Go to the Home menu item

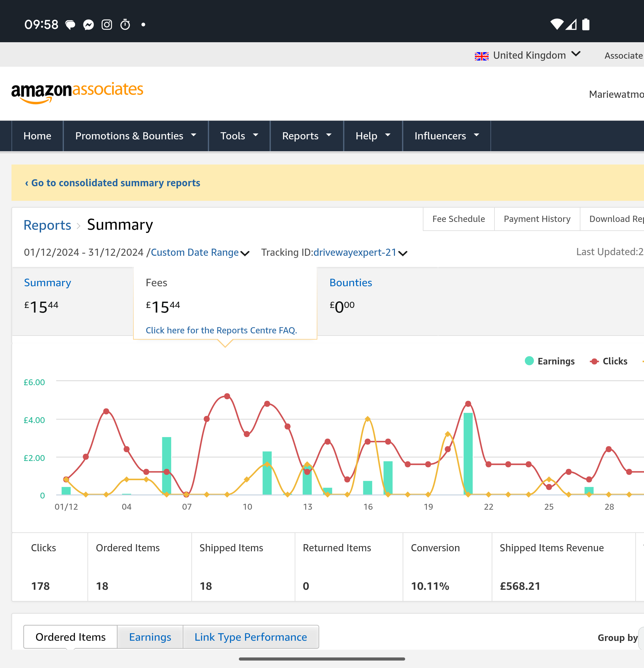(x=38, y=136)
